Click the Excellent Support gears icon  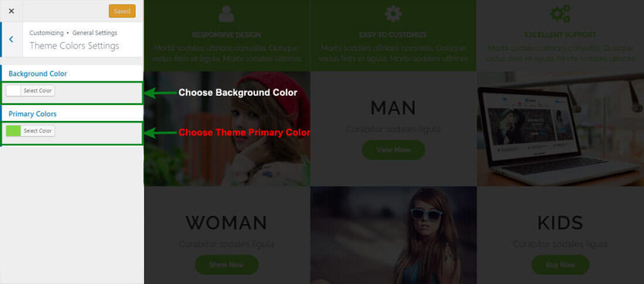[560, 14]
